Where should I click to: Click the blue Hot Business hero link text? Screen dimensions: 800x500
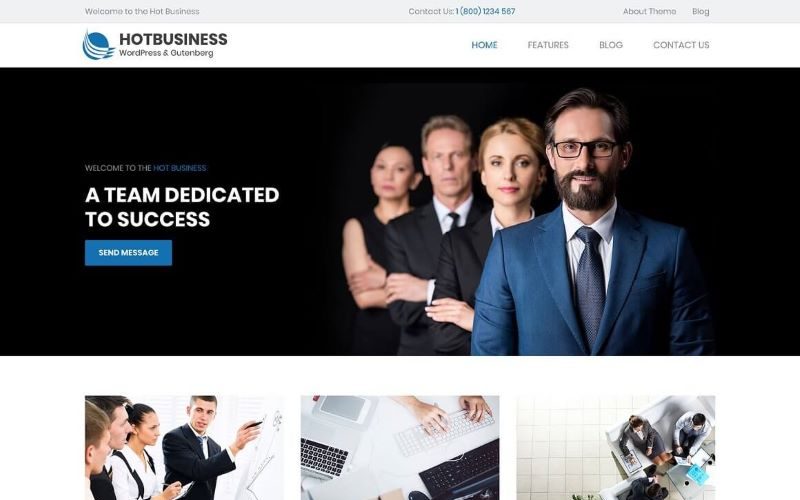click(180, 168)
